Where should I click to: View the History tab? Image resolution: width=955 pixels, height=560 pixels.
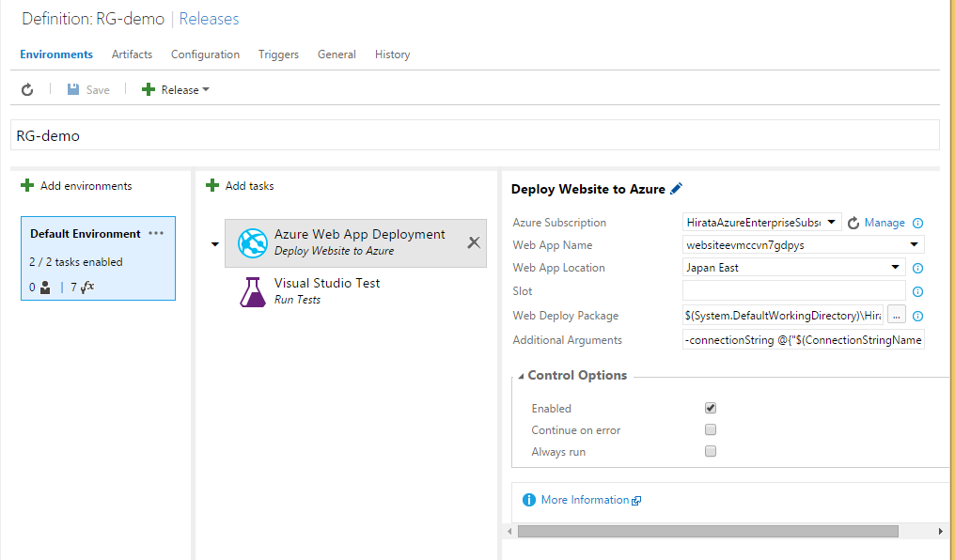pos(392,54)
